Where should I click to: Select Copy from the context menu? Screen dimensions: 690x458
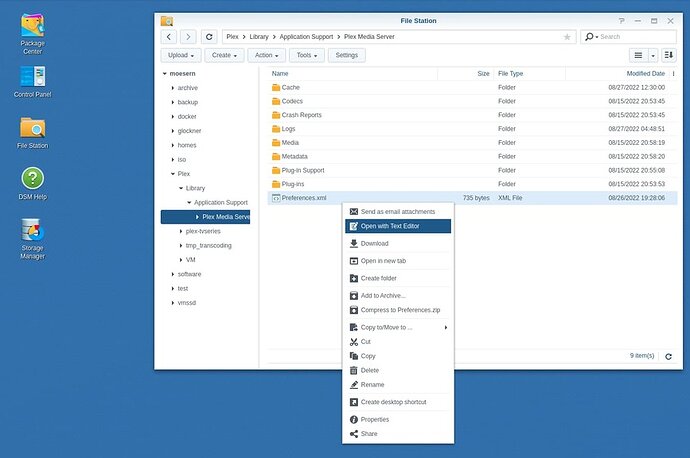pyautogui.click(x=398, y=356)
